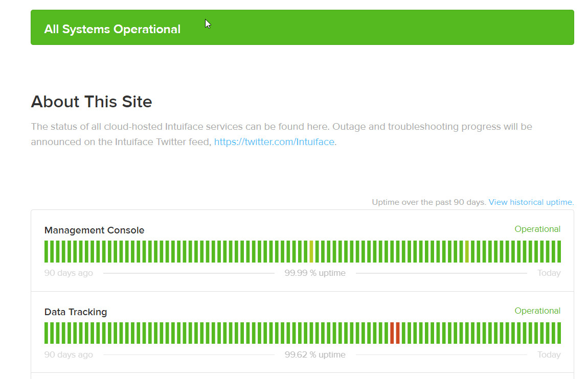588x379 pixels.
Task: Select the Management Console component name
Action: pyautogui.click(x=94, y=230)
